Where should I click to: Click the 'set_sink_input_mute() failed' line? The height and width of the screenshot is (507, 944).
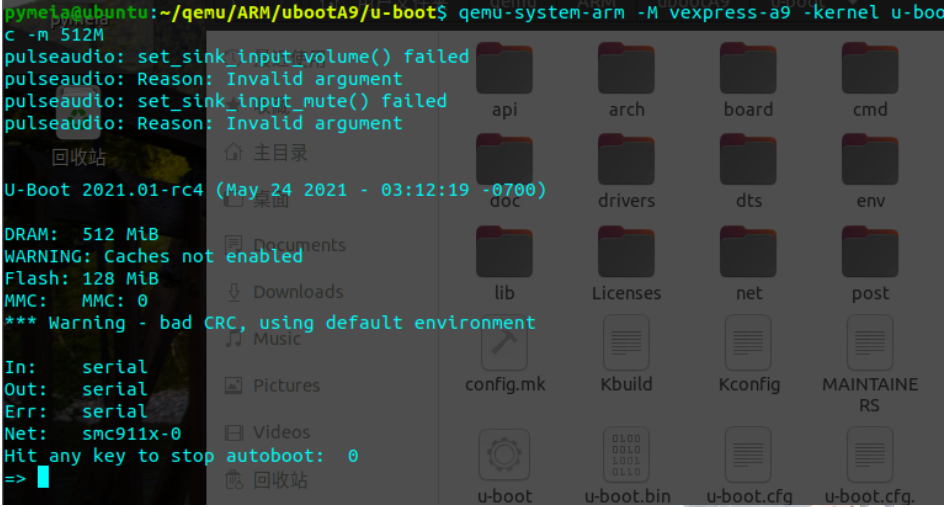coord(226,101)
